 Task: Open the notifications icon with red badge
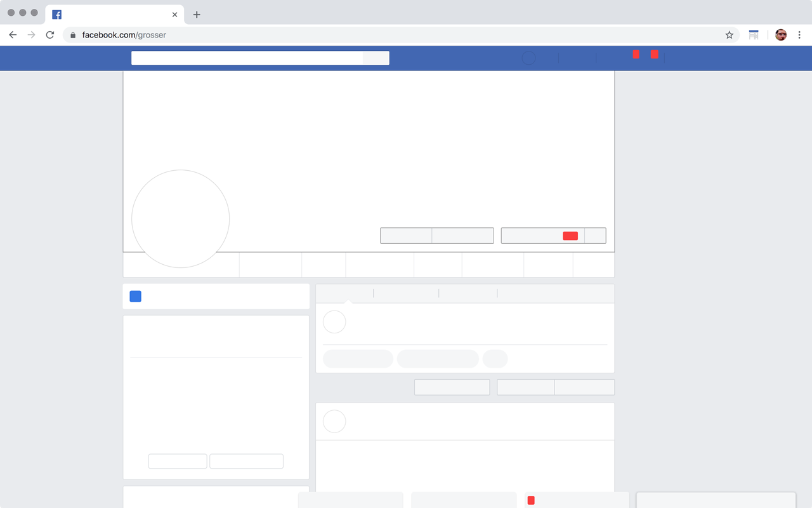click(x=654, y=58)
